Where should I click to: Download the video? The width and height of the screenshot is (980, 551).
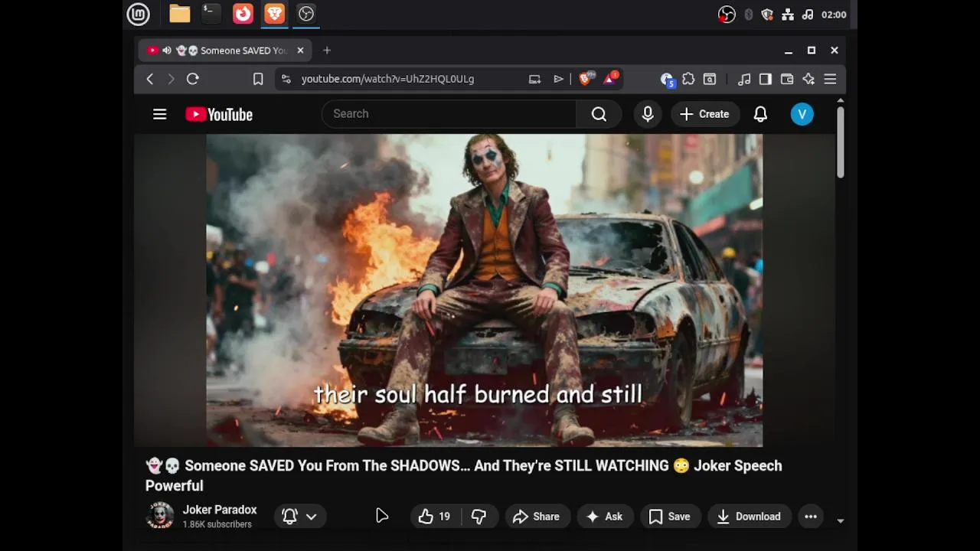(749, 517)
